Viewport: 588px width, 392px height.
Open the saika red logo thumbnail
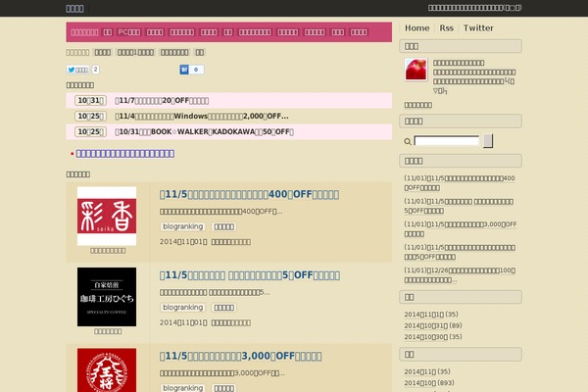point(107,216)
